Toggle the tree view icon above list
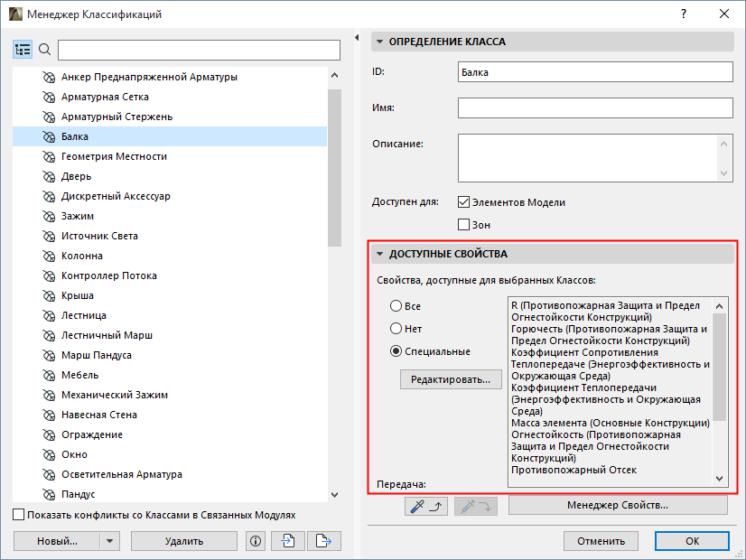Screen dimensions: 746x560 click(23, 50)
